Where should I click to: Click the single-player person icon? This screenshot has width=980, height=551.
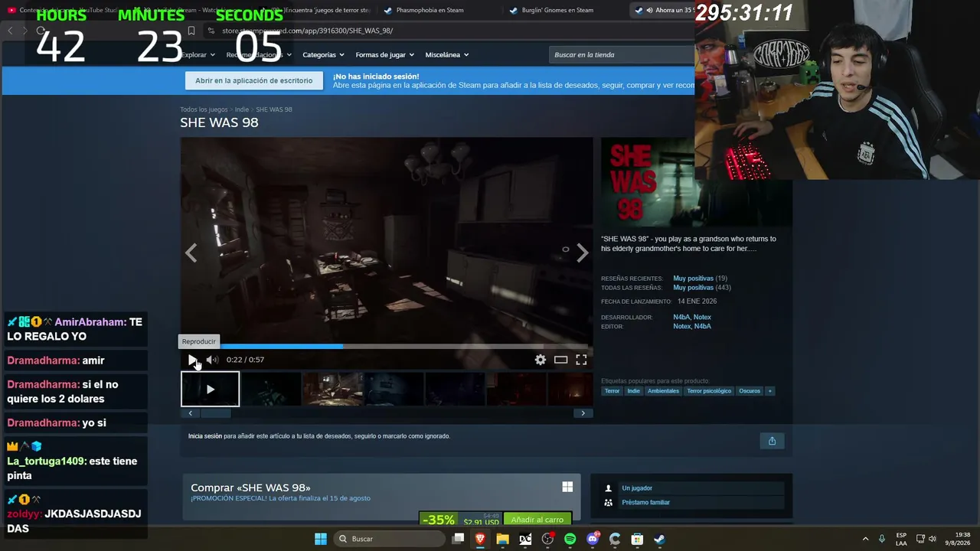[x=608, y=488]
